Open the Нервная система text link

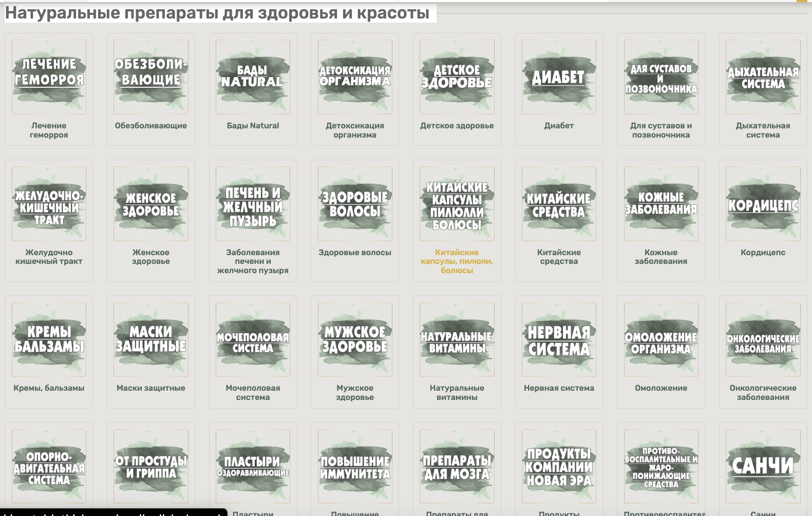(x=559, y=388)
